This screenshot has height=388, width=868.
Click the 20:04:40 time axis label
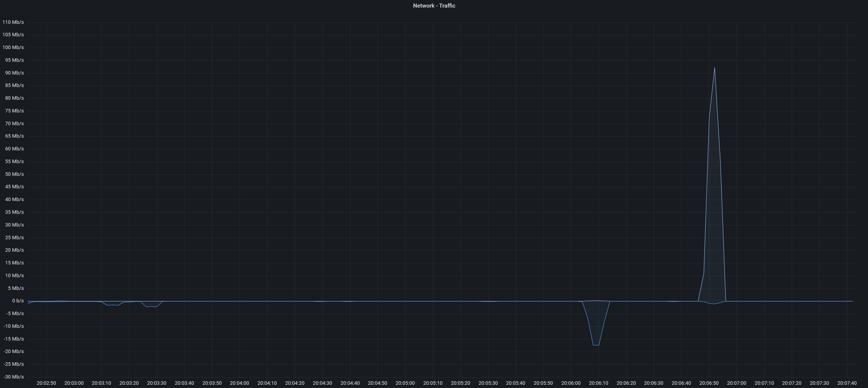tap(350, 383)
